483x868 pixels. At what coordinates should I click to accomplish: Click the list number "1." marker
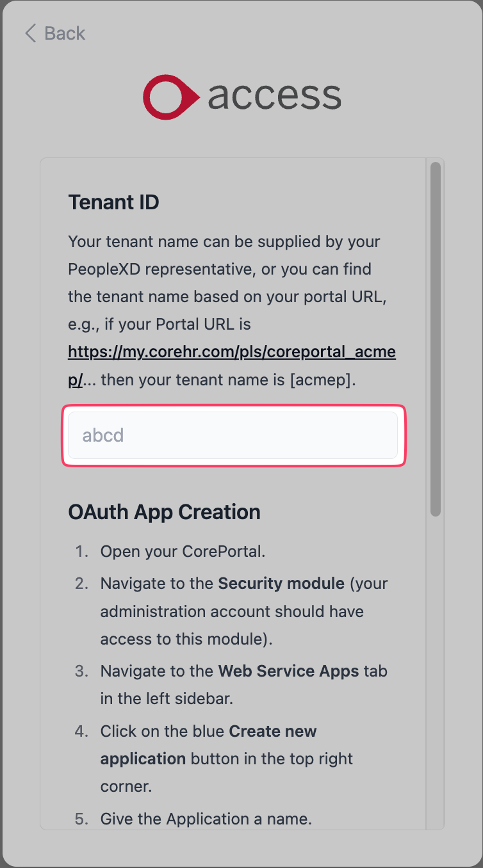(81, 552)
